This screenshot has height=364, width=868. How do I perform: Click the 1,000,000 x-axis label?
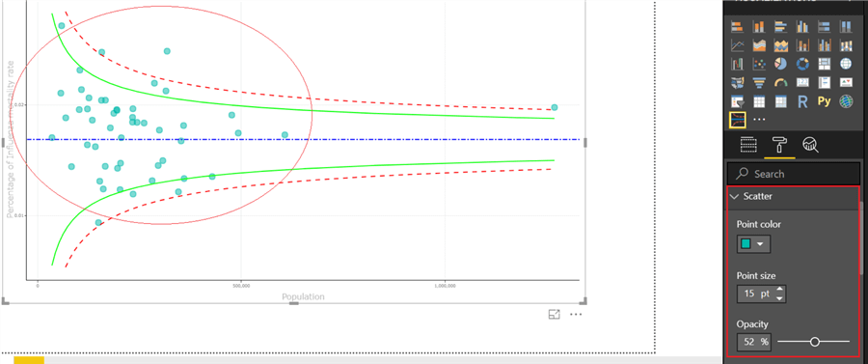445,286
